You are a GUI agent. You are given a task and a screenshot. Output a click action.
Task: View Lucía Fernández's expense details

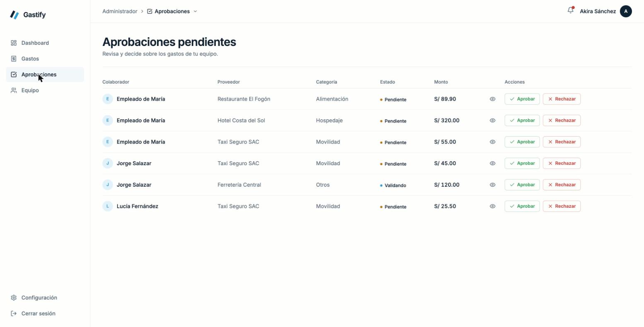click(x=492, y=206)
